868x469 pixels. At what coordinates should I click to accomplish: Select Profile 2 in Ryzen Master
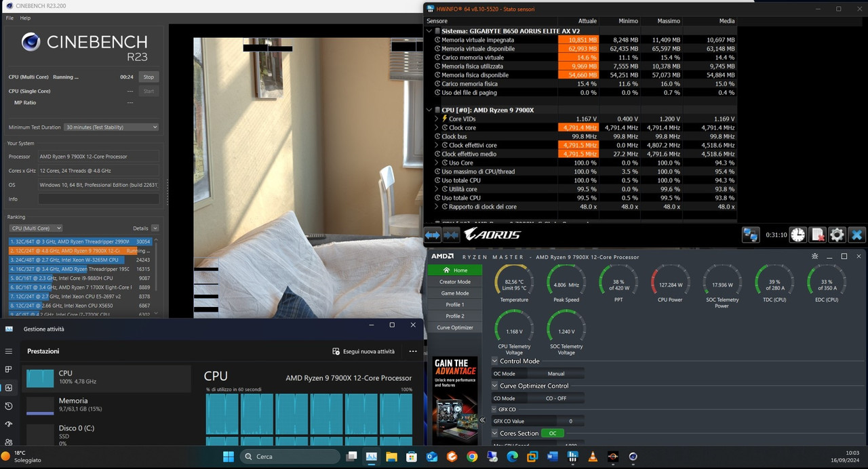(x=455, y=316)
